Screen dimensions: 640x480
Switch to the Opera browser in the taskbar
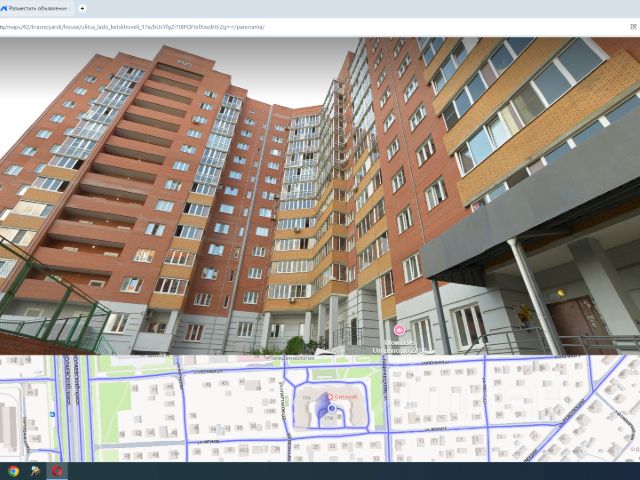click(x=57, y=471)
